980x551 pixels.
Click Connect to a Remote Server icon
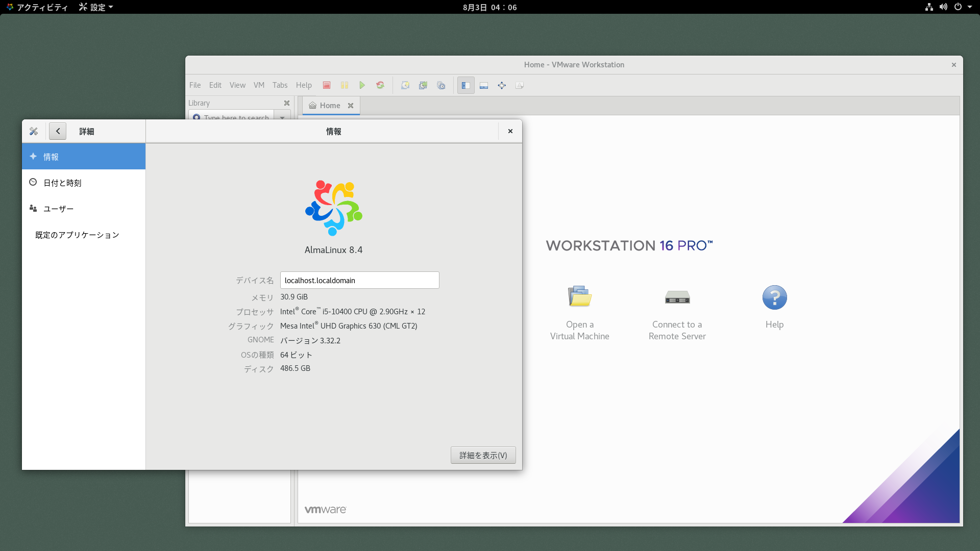677,296
